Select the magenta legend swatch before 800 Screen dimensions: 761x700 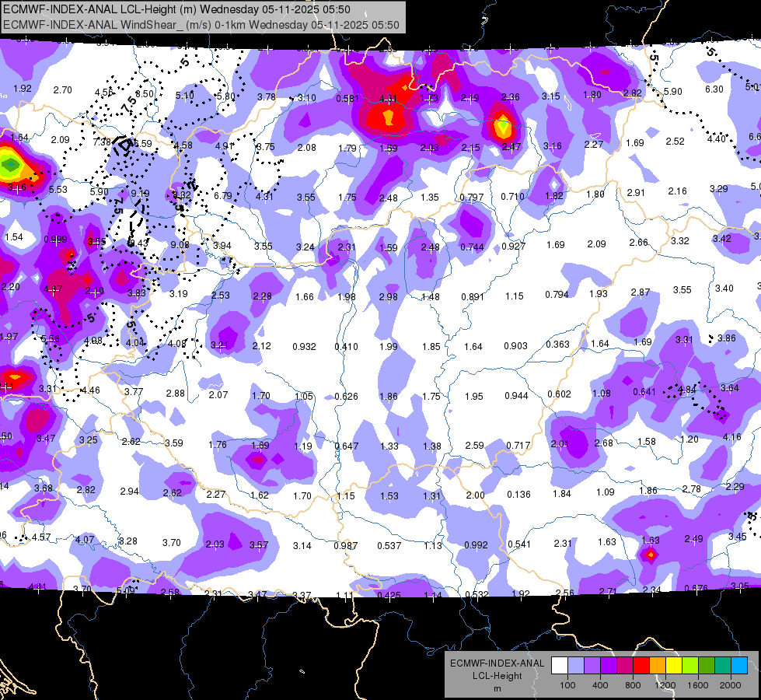(625, 665)
